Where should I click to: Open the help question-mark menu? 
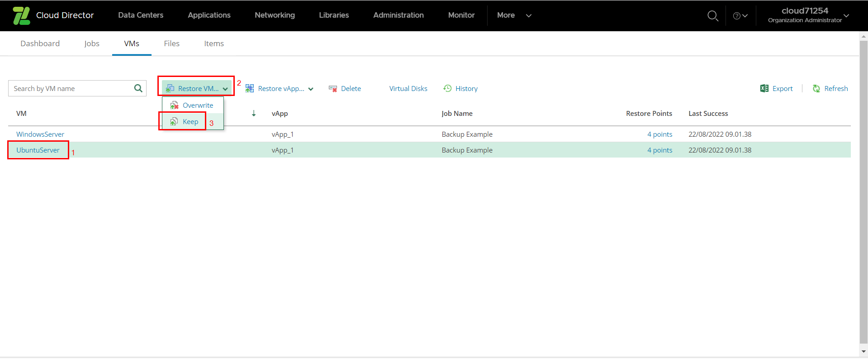click(x=740, y=16)
